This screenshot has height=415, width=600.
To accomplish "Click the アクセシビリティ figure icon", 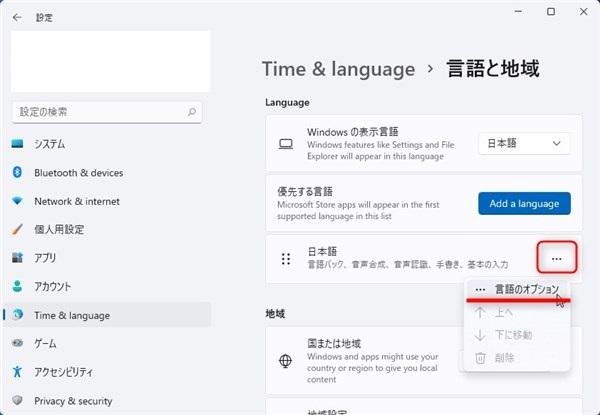I will [x=17, y=371].
